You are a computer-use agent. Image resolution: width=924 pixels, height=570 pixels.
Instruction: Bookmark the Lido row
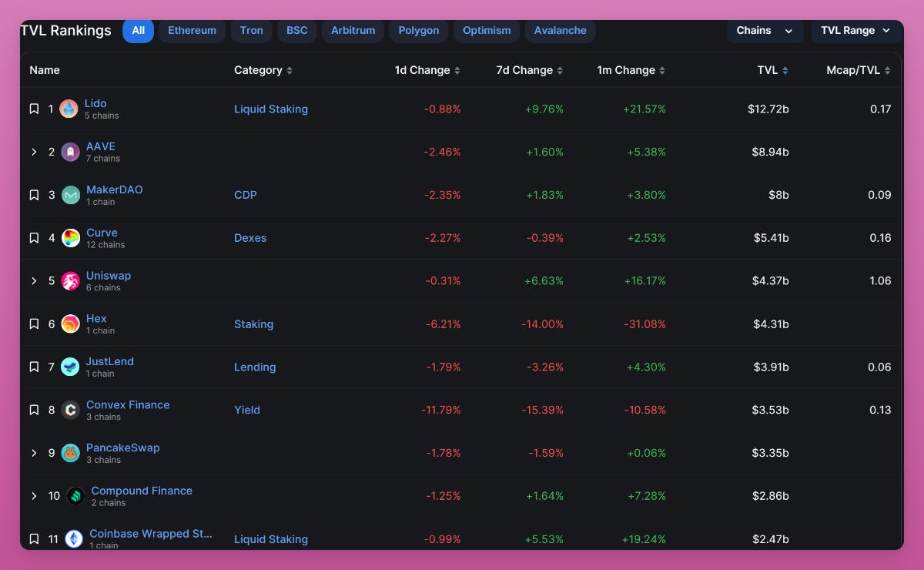click(34, 109)
